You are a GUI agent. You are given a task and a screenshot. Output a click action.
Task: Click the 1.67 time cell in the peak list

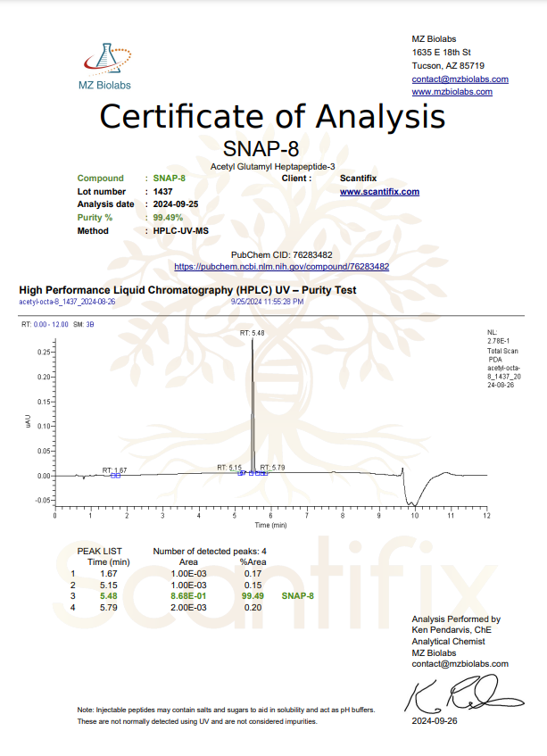coord(109,574)
